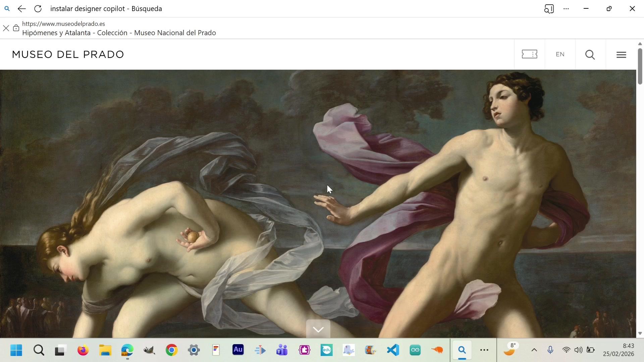Click the site lock info icon

point(16,28)
